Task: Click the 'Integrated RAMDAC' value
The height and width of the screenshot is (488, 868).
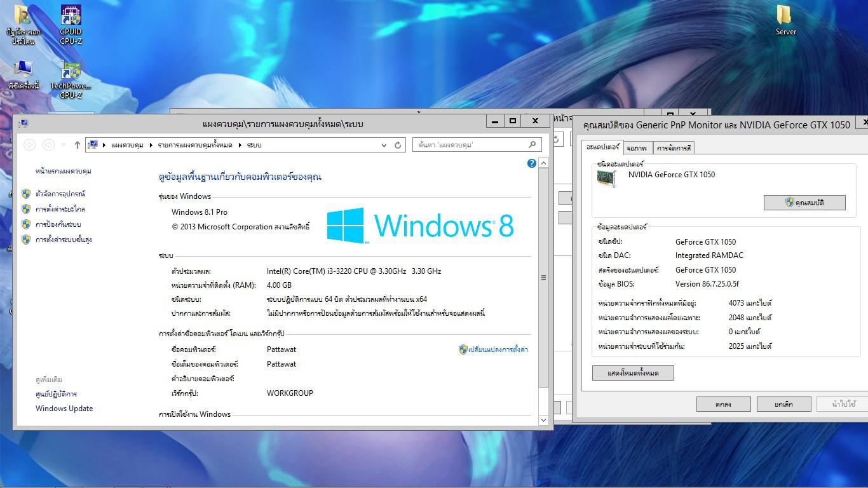Action: [x=709, y=255]
